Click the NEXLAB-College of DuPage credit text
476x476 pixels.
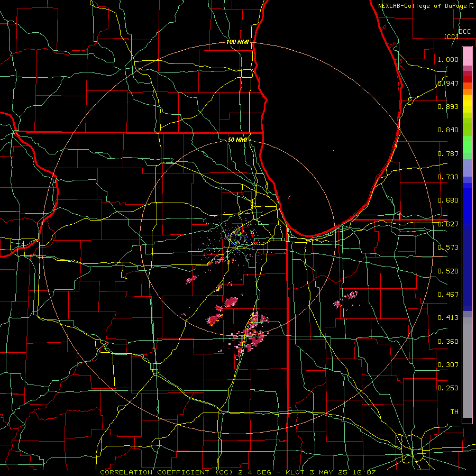422,6
